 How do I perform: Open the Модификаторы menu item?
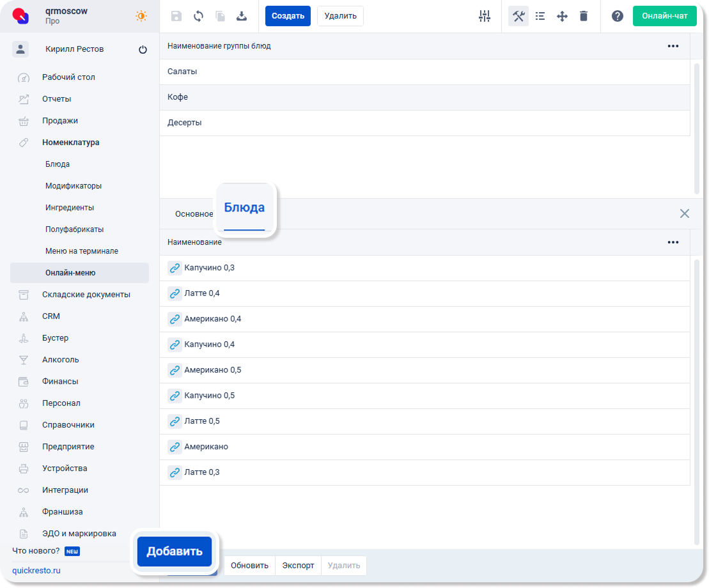pos(74,186)
